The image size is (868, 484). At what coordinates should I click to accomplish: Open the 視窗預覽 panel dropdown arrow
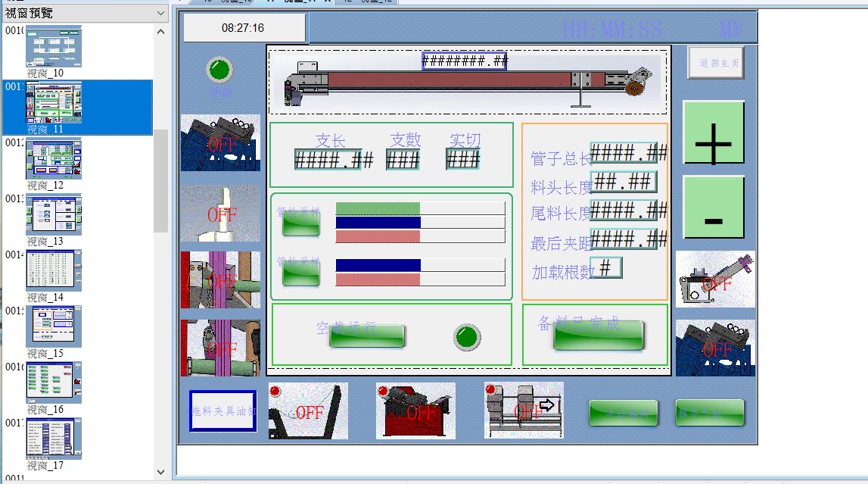click(x=160, y=13)
